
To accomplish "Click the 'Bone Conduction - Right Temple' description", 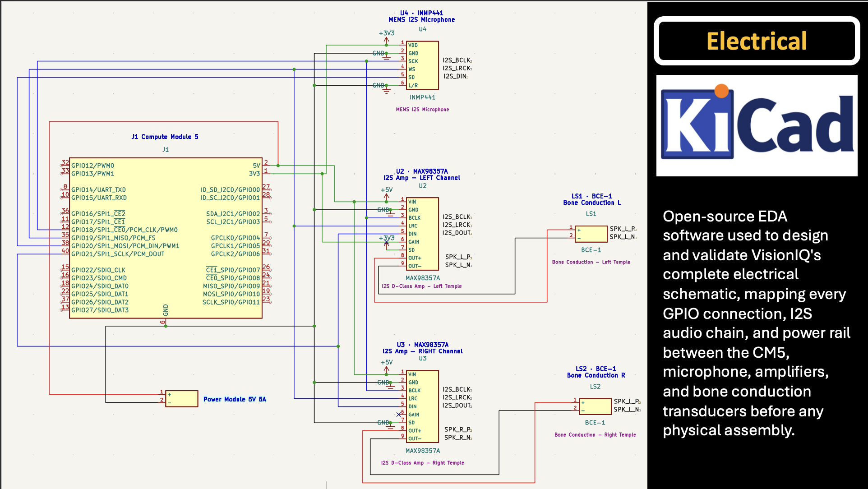I will 595,435.
